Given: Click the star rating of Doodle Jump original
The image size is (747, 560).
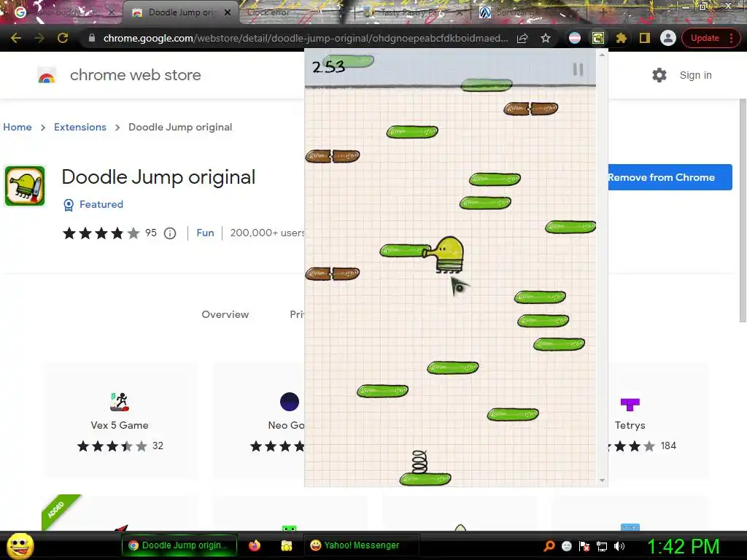Looking at the screenshot, I should coord(101,233).
